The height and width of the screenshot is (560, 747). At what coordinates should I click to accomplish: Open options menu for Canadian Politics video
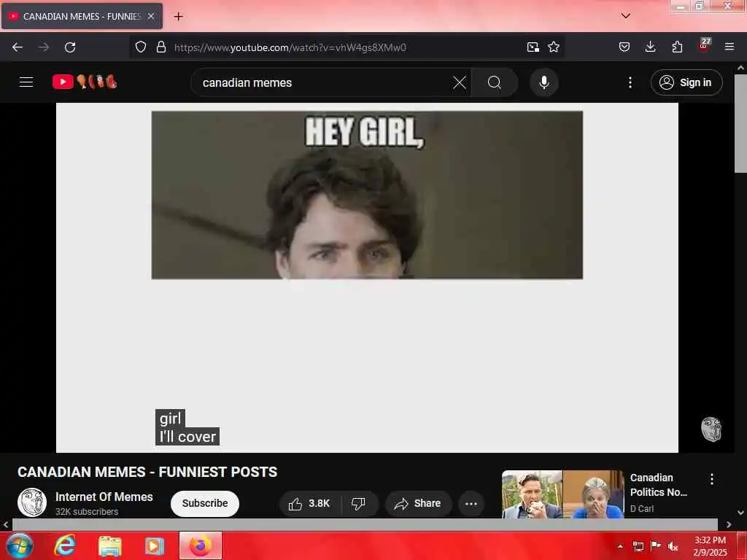[712, 479]
